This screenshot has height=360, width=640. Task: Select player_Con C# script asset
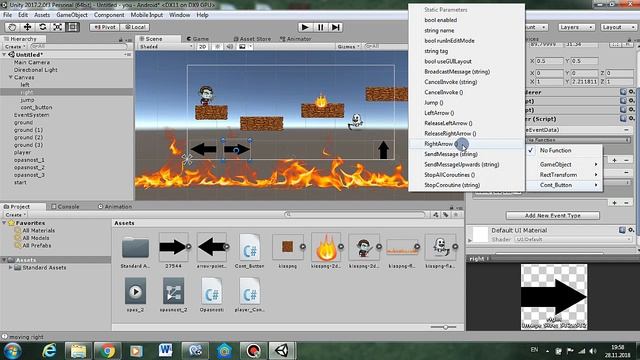coord(249,291)
